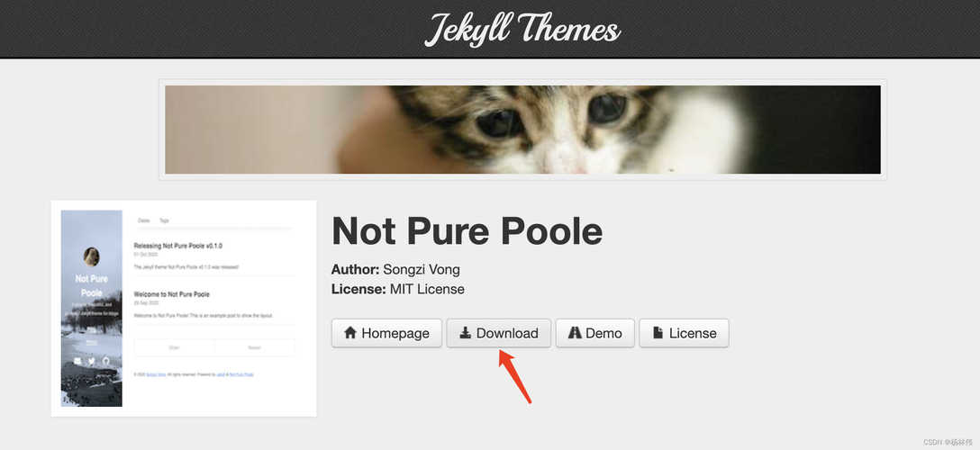Click the download arrow icon
980x450 pixels.
pyautogui.click(x=465, y=333)
